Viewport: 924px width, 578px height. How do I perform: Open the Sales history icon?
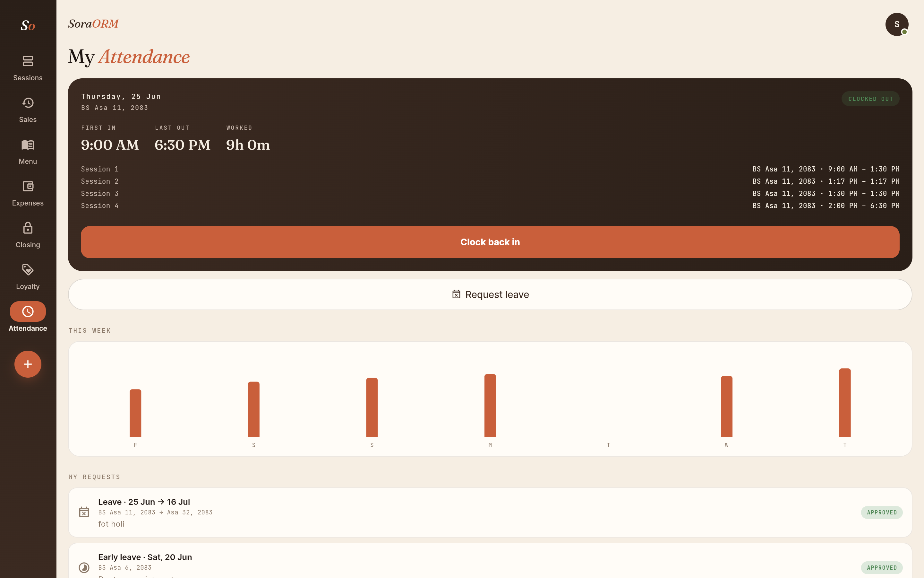coord(28,103)
